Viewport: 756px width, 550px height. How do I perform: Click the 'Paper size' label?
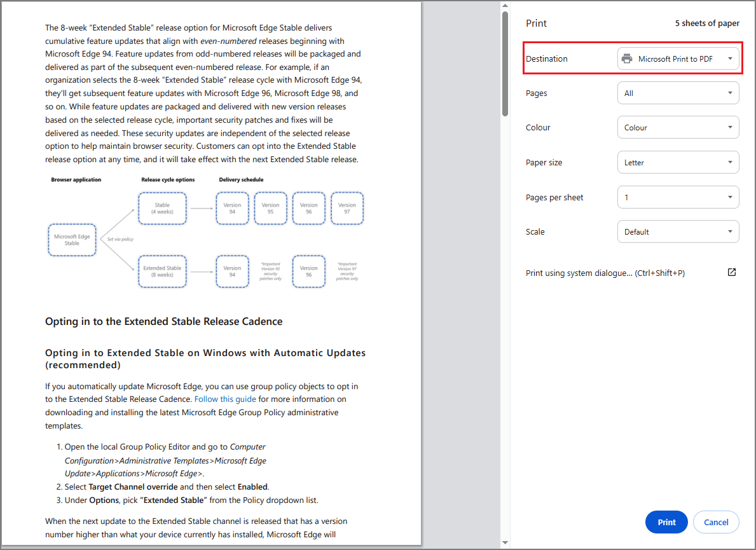(x=544, y=162)
